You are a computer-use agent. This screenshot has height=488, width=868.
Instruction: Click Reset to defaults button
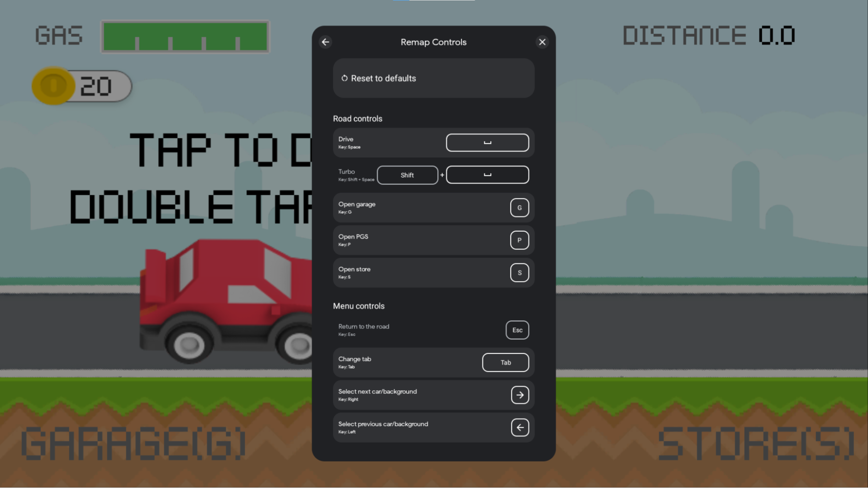434,78
